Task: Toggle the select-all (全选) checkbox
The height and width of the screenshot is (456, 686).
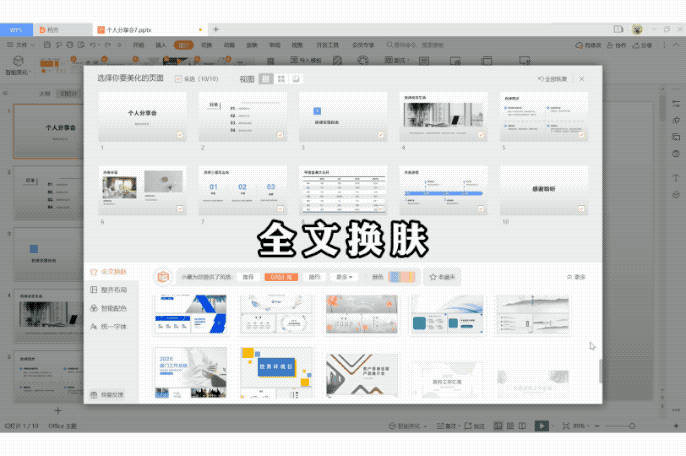Action: [179, 78]
